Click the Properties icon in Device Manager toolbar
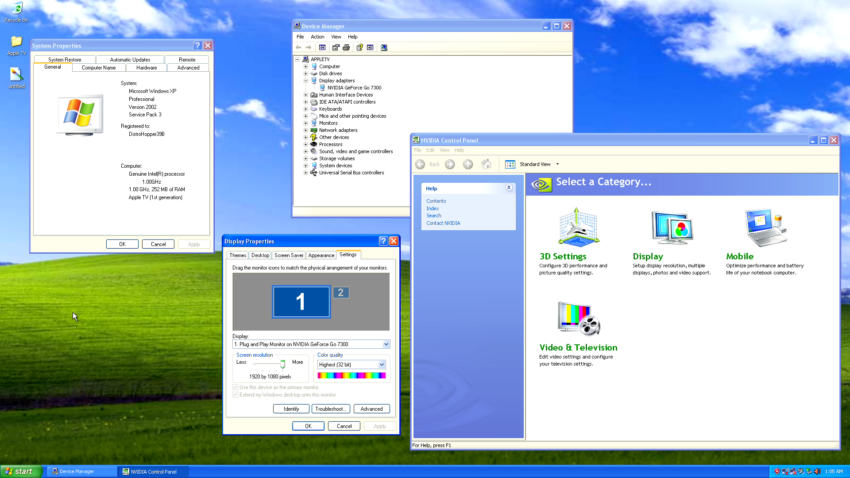The height and width of the screenshot is (478, 850). pyautogui.click(x=336, y=48)
